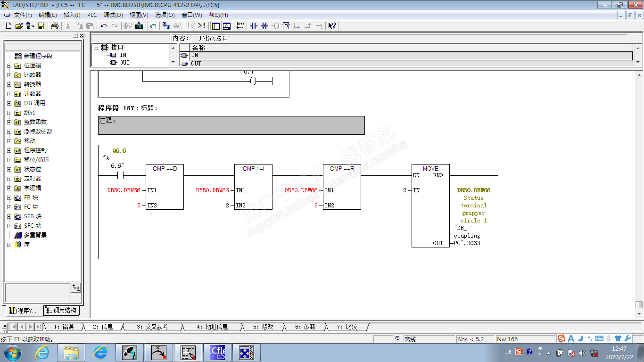Image resolution: width=644 pixels, height=362 pixels.
Task: Expand the 比较器 tree node
Action: [9, 75]
